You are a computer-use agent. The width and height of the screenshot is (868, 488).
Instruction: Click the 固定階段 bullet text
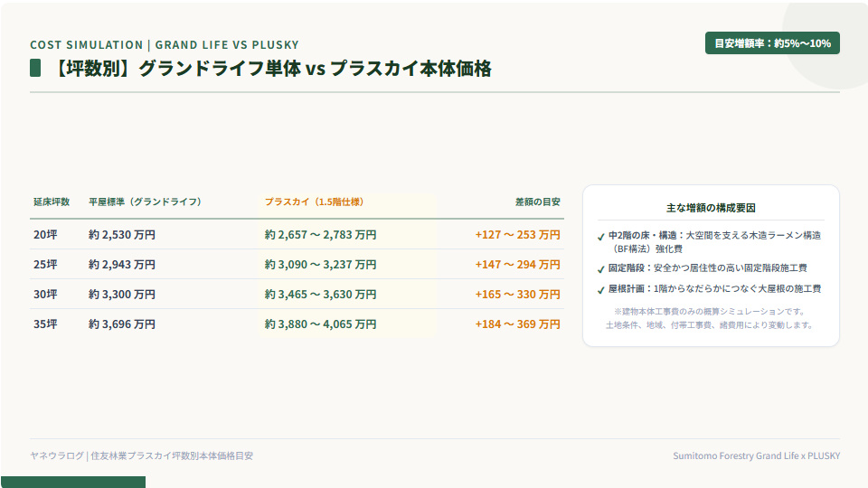(707, 267)
